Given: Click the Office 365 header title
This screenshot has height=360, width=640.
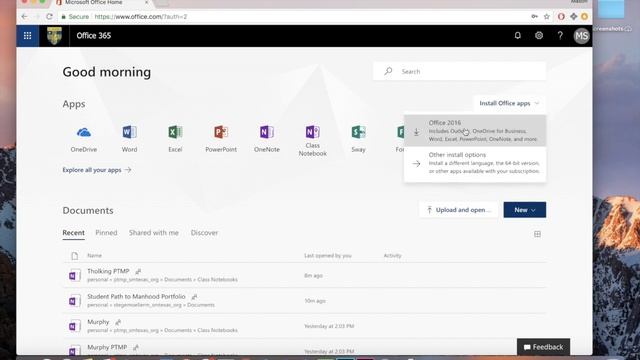Looking at the screenshot, I should (x=93, y=36).
